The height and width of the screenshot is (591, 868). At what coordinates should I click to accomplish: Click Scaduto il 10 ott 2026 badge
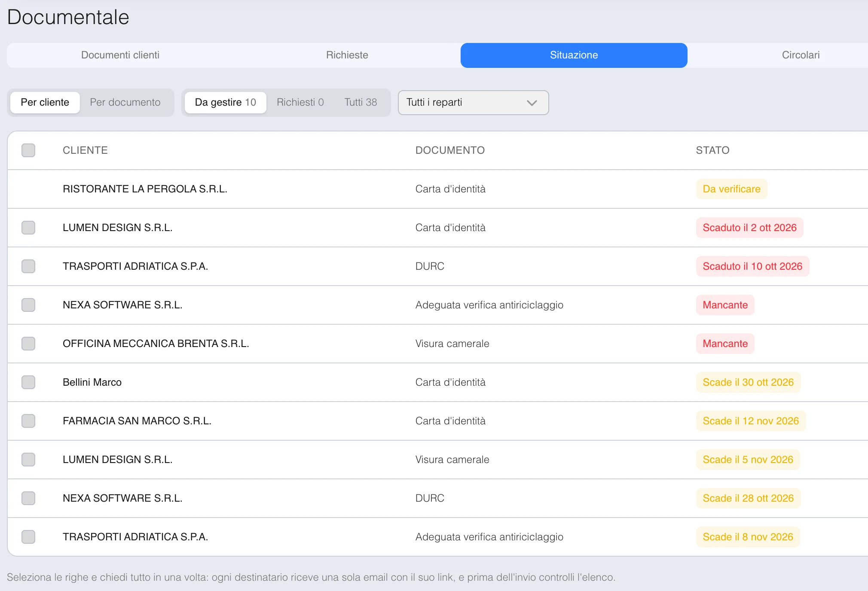[752, 266]
